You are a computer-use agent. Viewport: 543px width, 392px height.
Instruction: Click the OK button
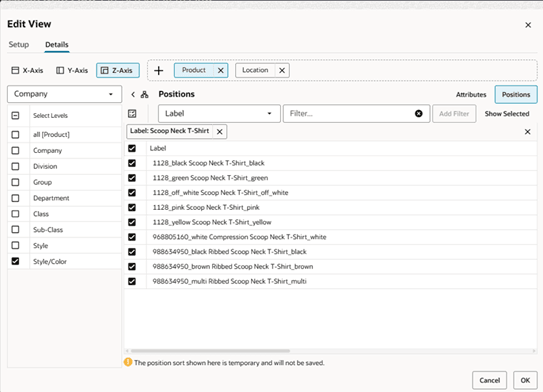(x=525, y=380)
